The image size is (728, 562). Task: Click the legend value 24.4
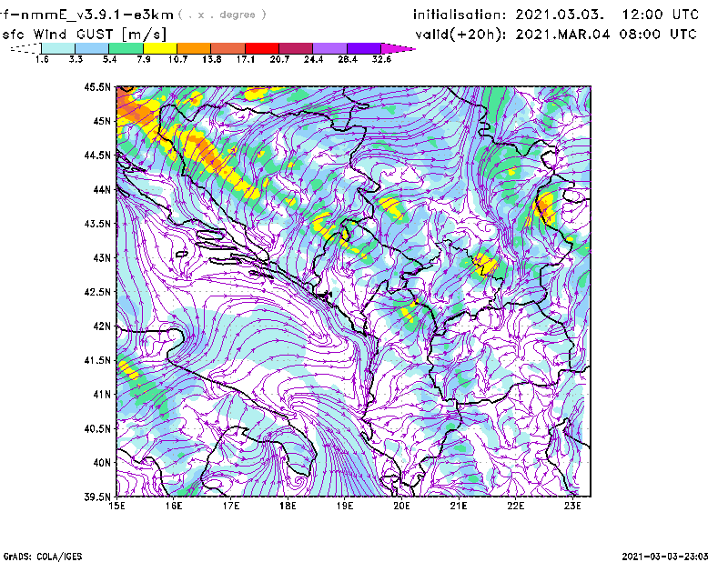click(x=313, y=59)
